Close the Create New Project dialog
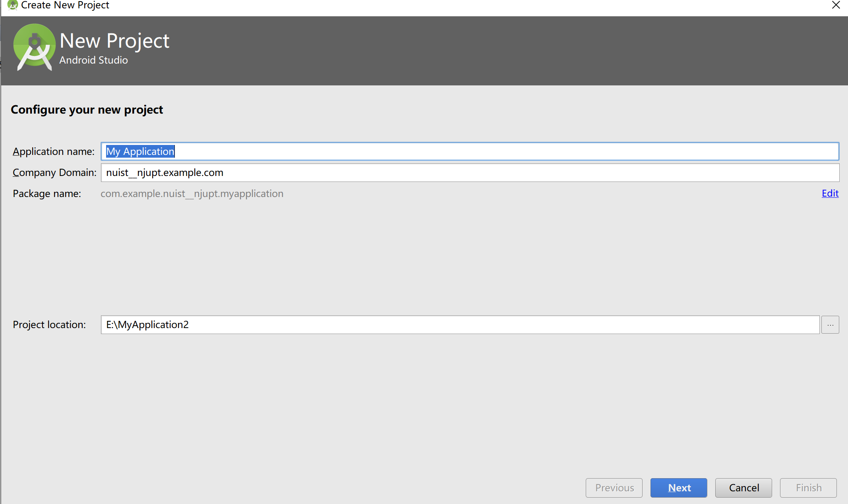Screen dimensions: 848x504 pyautogui.click(x=836, y=5)
